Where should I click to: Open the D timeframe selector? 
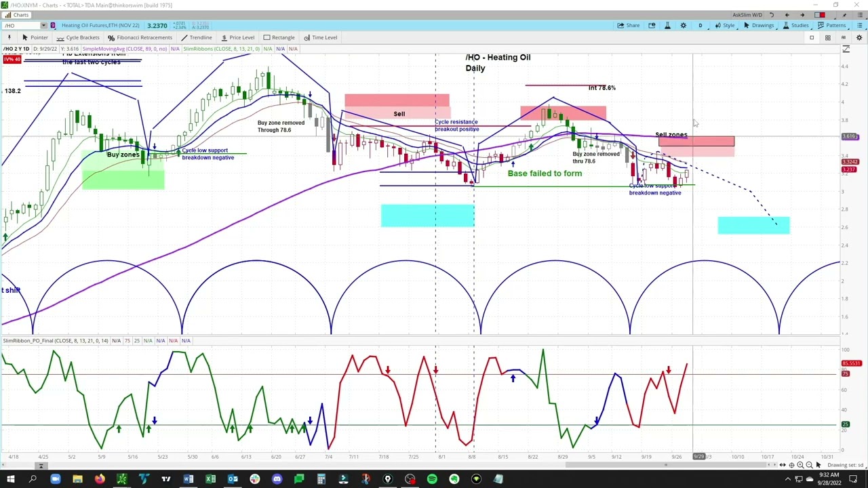[x=701, y=26]
